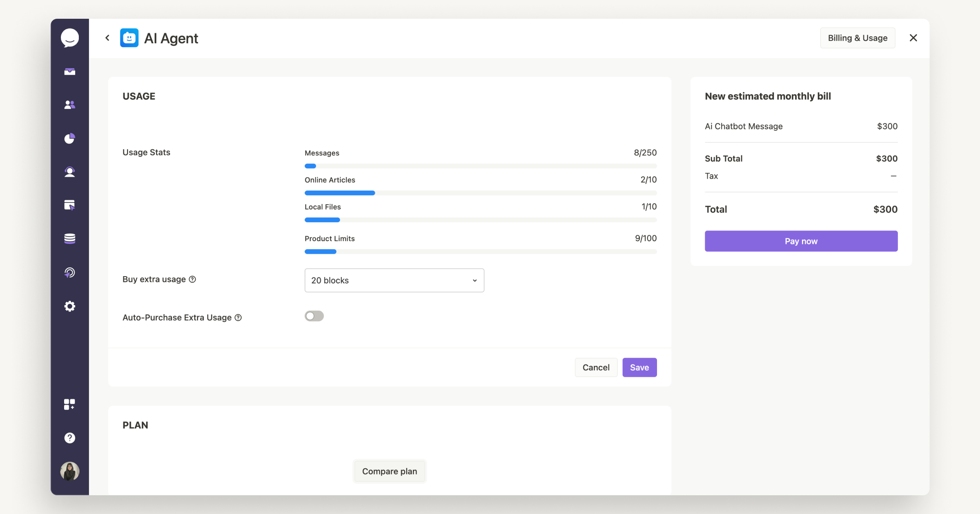Open the contacts icon in the sidebar

tap(69, 105)
